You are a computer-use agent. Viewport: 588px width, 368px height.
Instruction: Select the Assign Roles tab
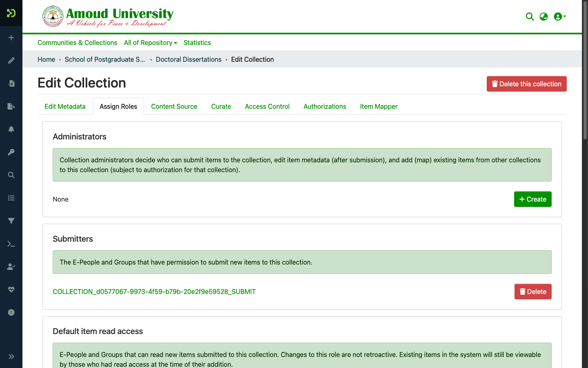(118, 106)
